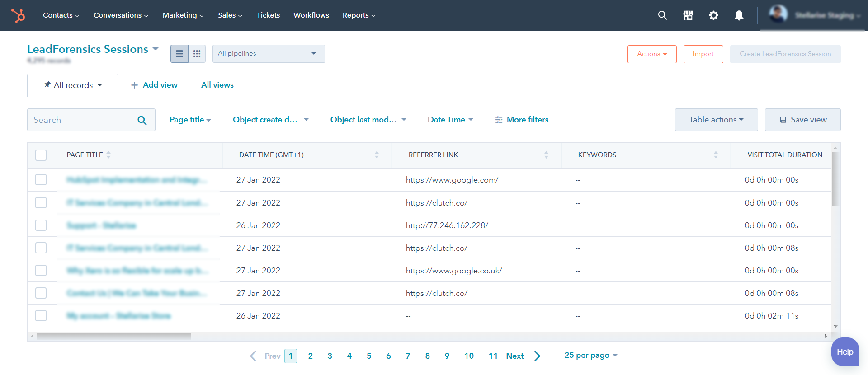Change the 25 per page setting
The height and width of the screenshot is (375, 868).
click(590, 356)
